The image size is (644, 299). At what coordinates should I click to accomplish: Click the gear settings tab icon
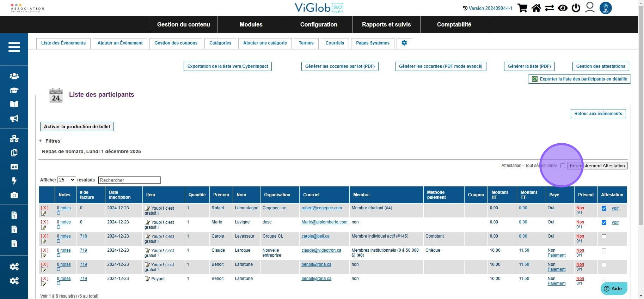click(x=404, y=43)
